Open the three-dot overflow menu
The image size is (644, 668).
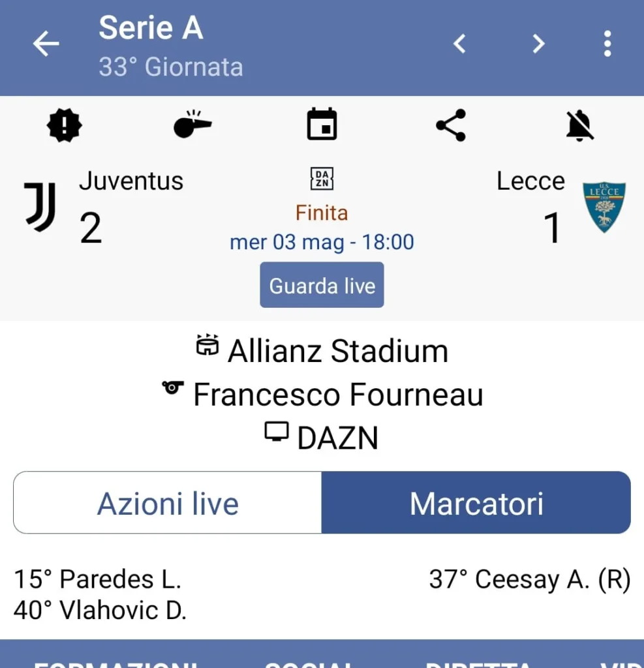[x=607, y=44]
